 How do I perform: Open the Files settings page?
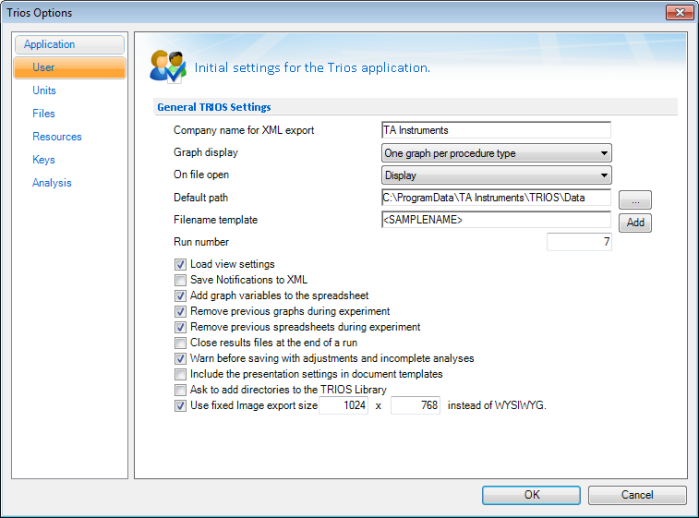[44, 114]
